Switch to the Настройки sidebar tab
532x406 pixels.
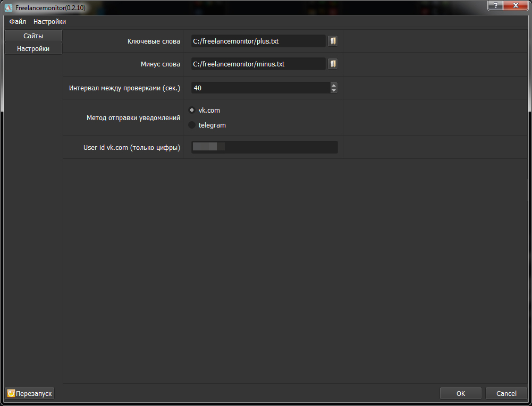pyautogui.click(x=33, y=48)
